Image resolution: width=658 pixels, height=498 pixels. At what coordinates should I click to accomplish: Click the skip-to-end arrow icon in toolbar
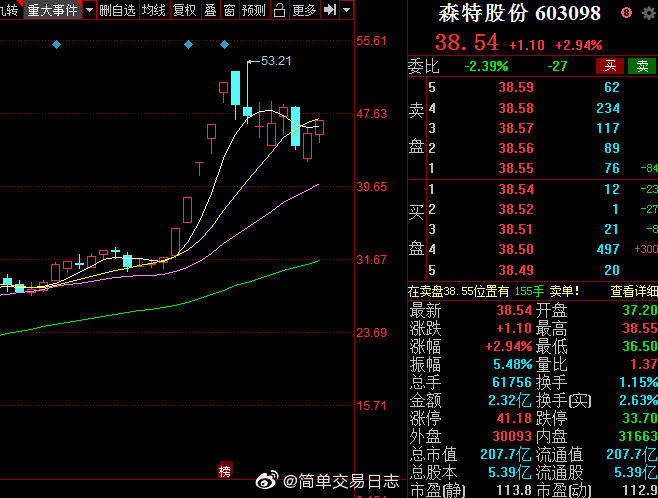[x=328, y=10]
